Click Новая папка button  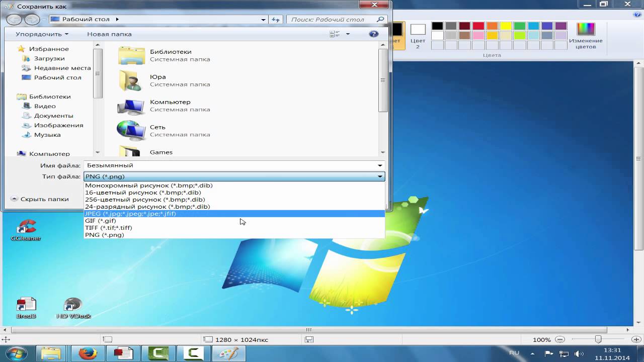point(109,34)
